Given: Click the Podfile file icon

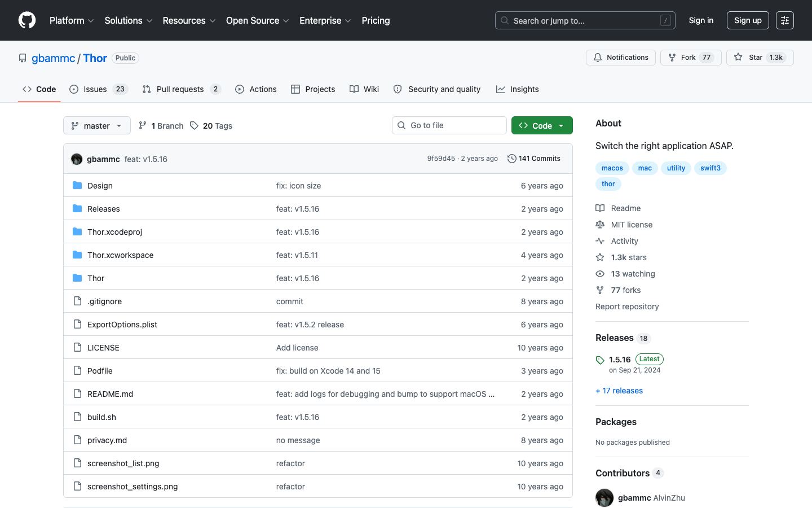Looking at the screenshot, I should (77, 370).
